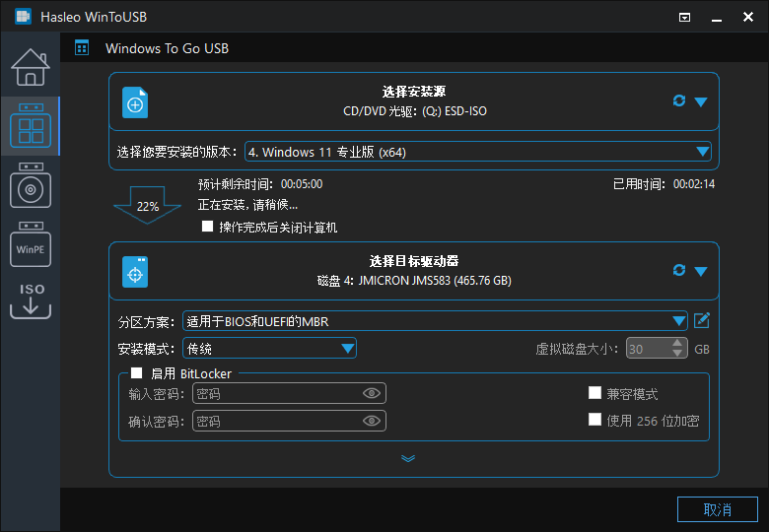
Task: Click the target drive crosshair icon
Action: click(135, 272)
